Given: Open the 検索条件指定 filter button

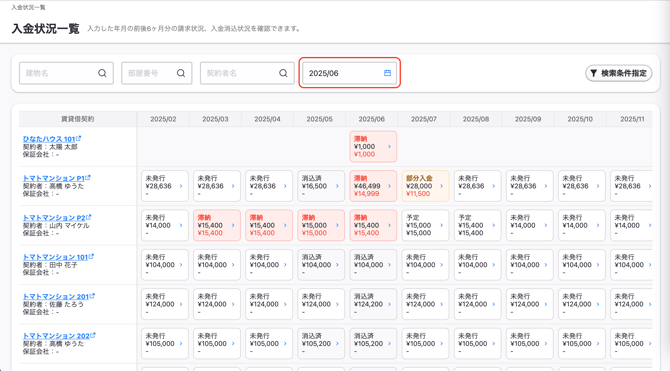Looking at the screenshot, I should (618, 73).
